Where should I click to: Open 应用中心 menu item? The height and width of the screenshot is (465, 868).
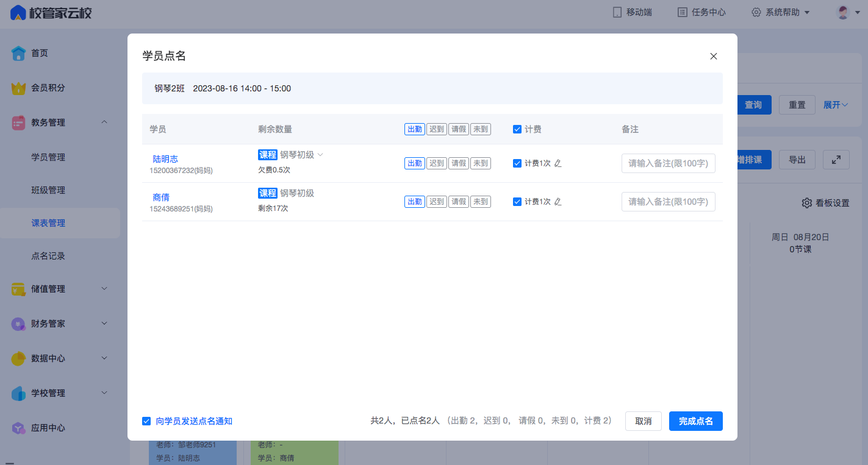[x=48, y=428]
